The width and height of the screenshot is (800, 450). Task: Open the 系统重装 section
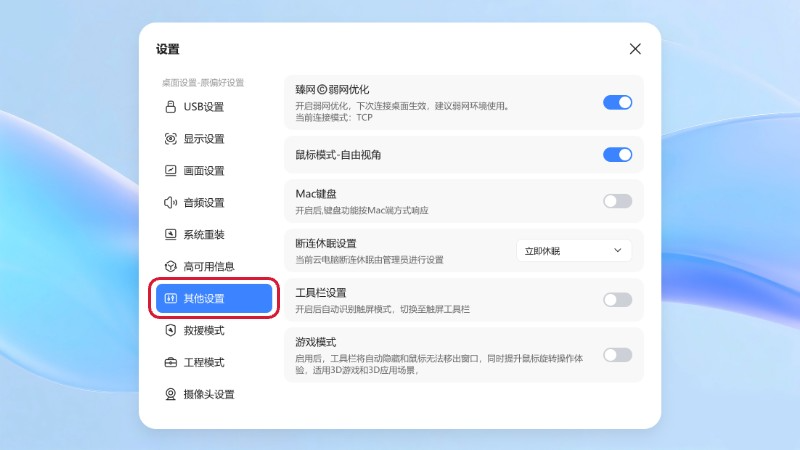point(214,234)
